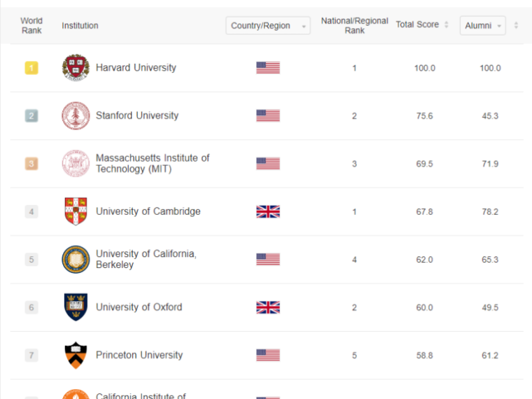The image size is (532, 399).
Task: Click the UK flag in Oxford row
Action: (x=268, y=307)
